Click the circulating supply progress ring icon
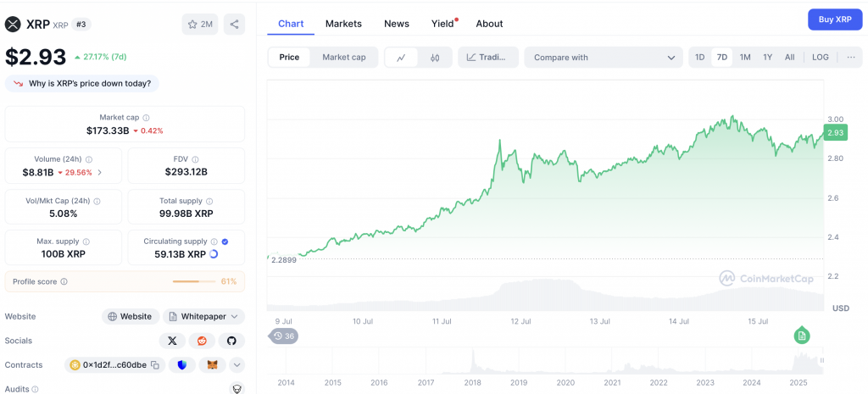868x394 pixels. click(214, 254)
